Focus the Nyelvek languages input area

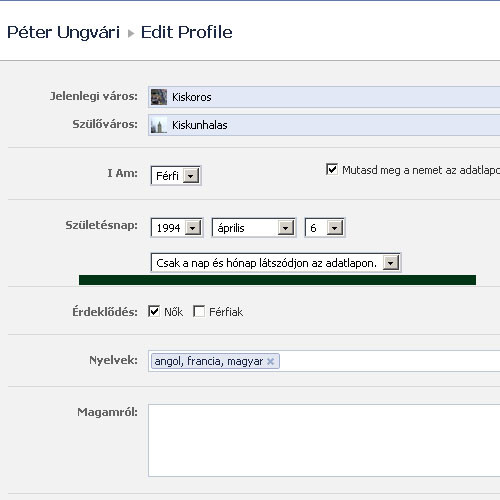click(x=389, y=361)
